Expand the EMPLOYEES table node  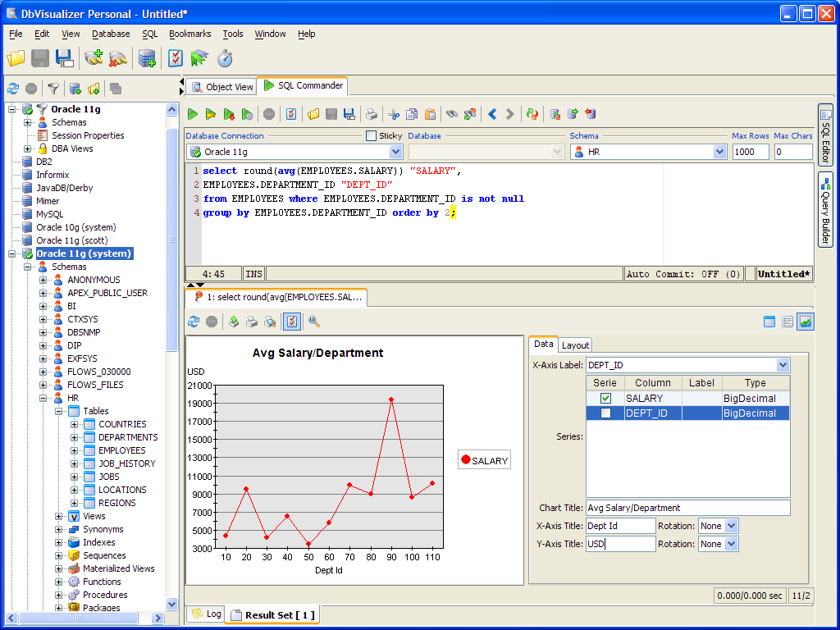[75, 450]
